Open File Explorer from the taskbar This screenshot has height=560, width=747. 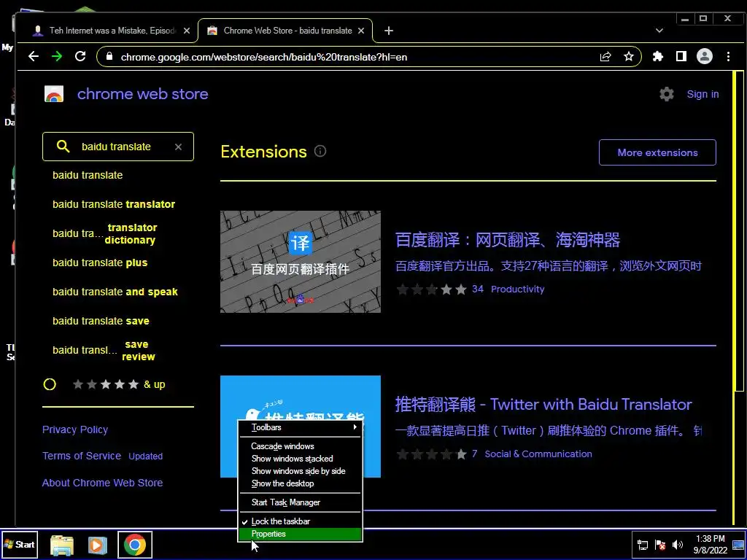[x=62, y=545]
